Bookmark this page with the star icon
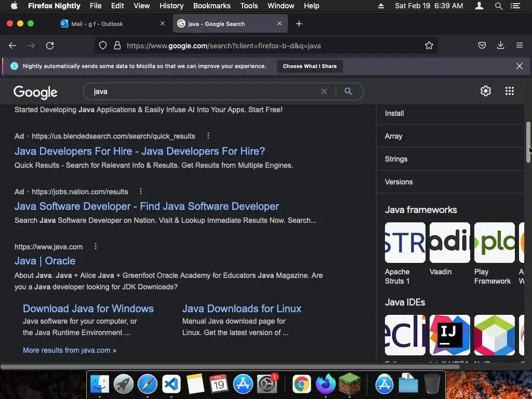The image size is (532, 399). pyautogui.click(x=429, y=46)
